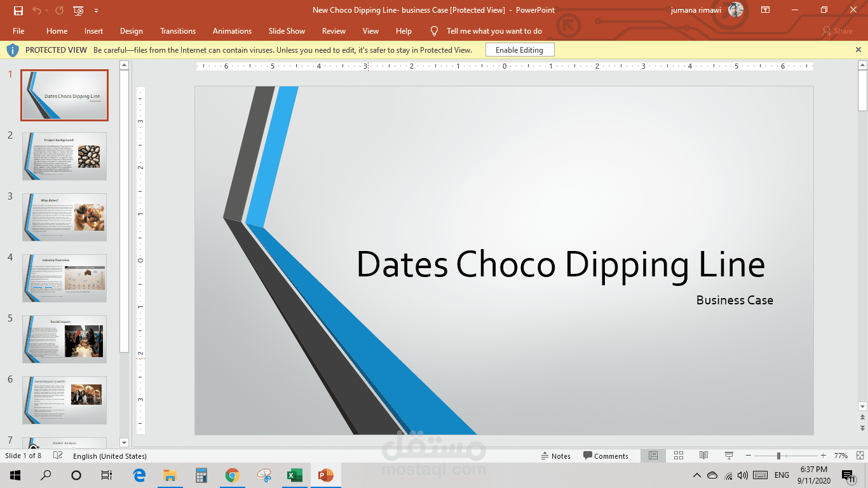Select slide 1 thumbnail

pos(64,95)
